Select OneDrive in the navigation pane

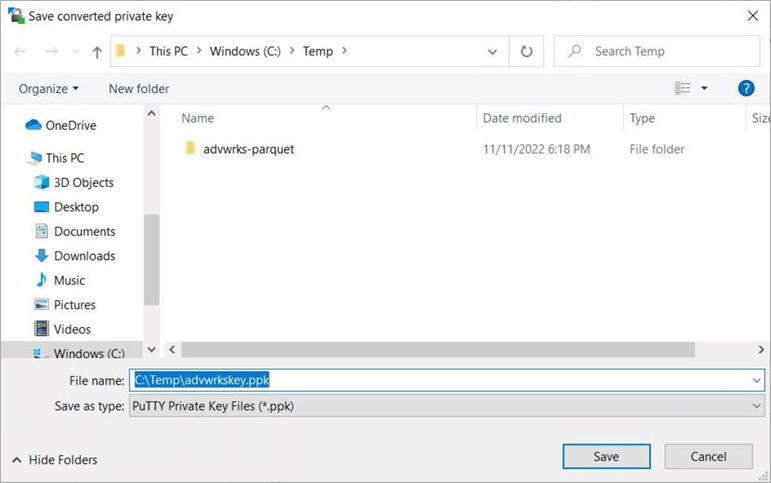point(70,125)
